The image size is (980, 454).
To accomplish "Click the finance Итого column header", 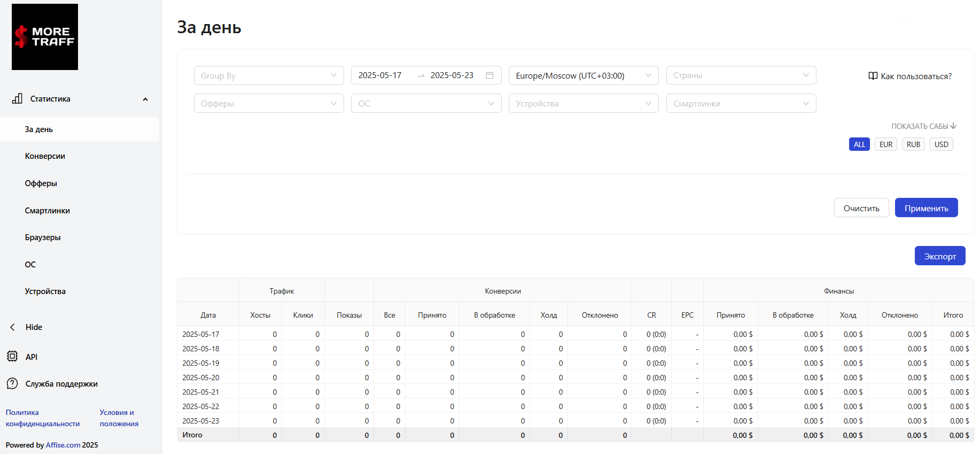I will pos(953,315).
